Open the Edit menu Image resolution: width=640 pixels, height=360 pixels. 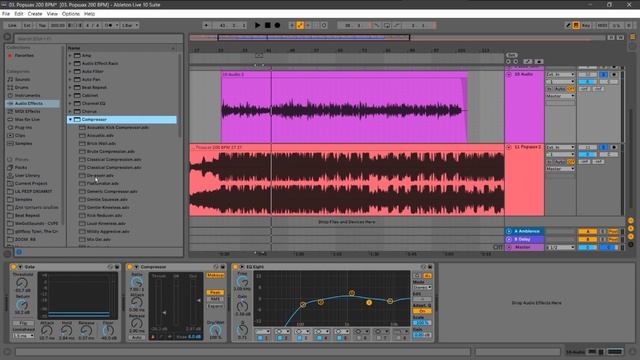click(x=19, y=13)
